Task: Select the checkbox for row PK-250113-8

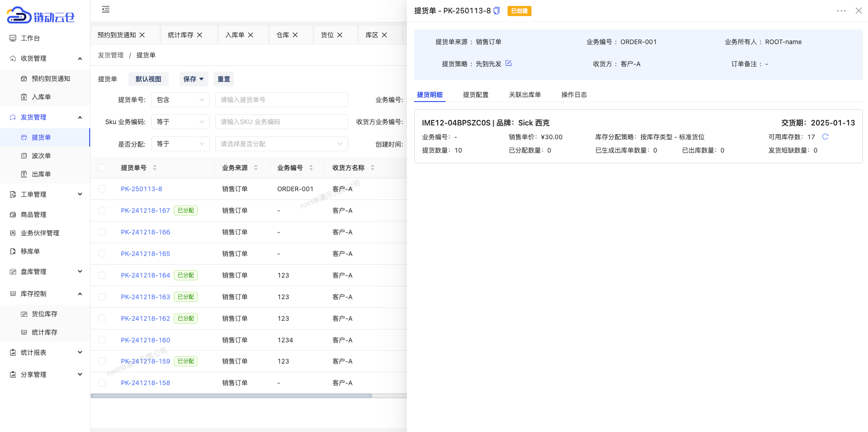Action: point(102,189)
